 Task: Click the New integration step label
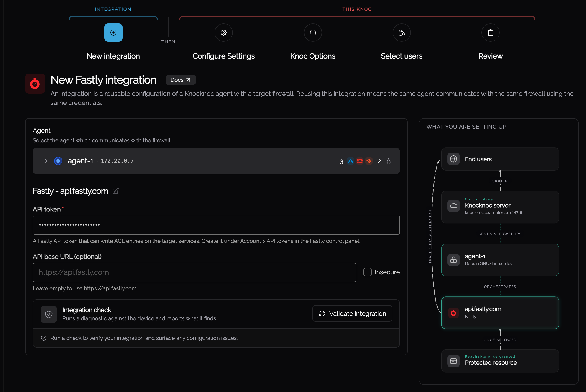pos(113,56)
